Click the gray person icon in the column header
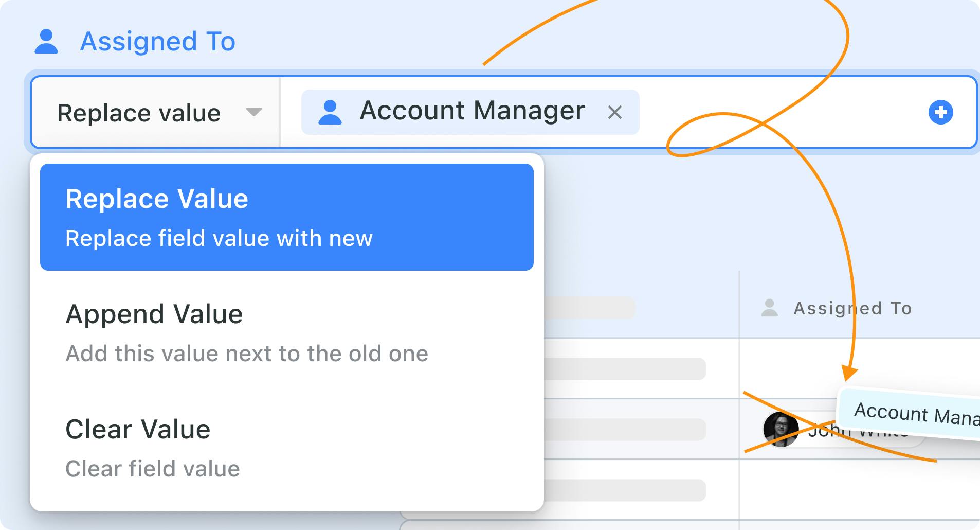 [x=769, y=308]
